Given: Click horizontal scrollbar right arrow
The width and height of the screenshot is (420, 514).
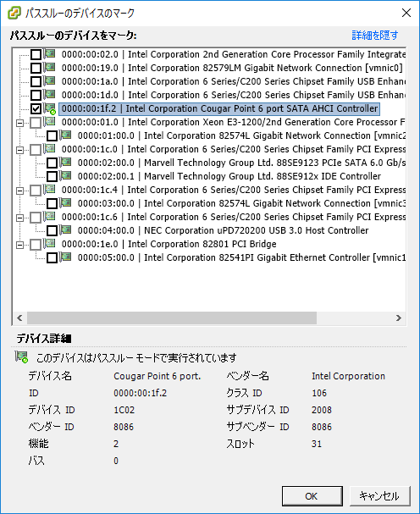Looking at the screenshot, I should [x=399, y=318].
